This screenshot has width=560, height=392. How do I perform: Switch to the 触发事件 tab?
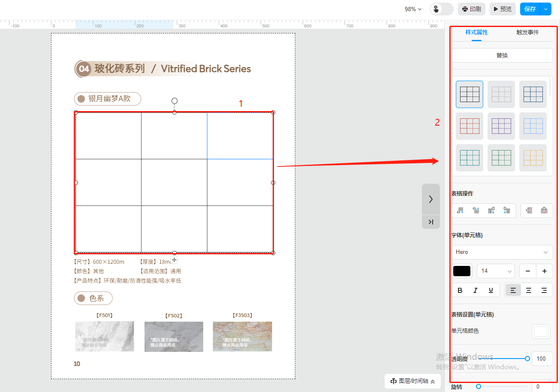pos(527,33)
